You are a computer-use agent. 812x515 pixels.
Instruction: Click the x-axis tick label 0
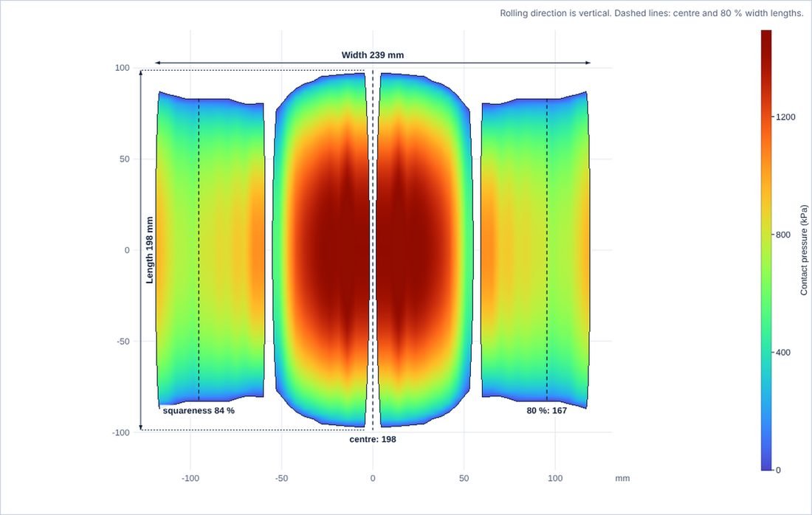[x=372, y=478]
